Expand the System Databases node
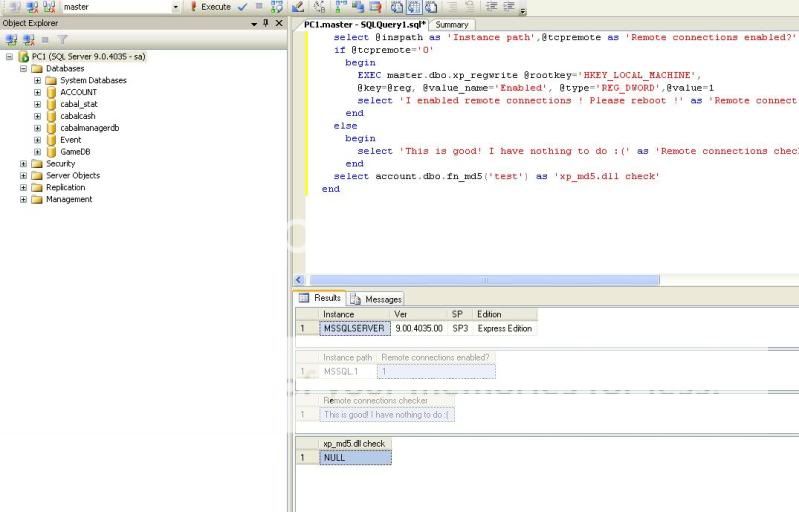Image resolution: width=799 pixels, height=512 pixels. point(37,80)
